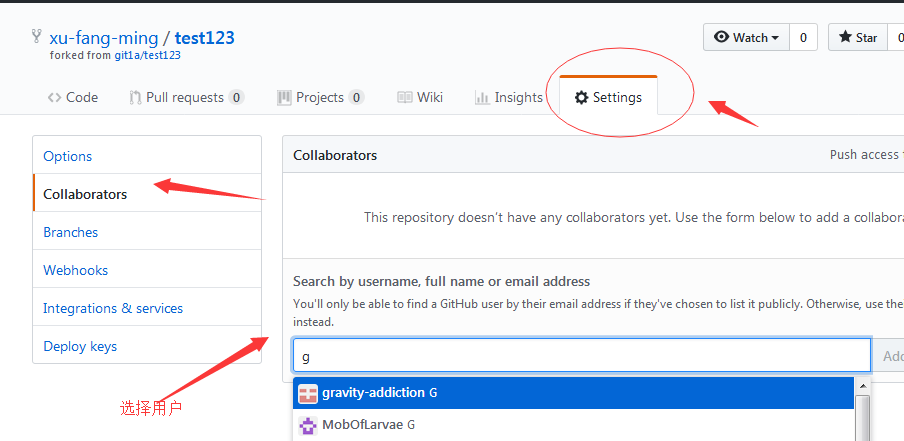Image resolution: width=904 pixels, height=441 pixels.
Task: Select Options in the settings sidebar
Action: pyautogui.click(x=68, y=156)
